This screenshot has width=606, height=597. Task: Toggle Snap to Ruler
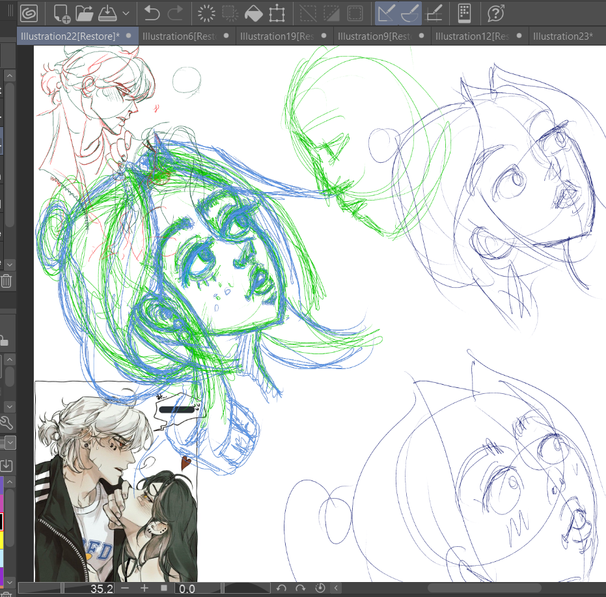click(387, 13)
